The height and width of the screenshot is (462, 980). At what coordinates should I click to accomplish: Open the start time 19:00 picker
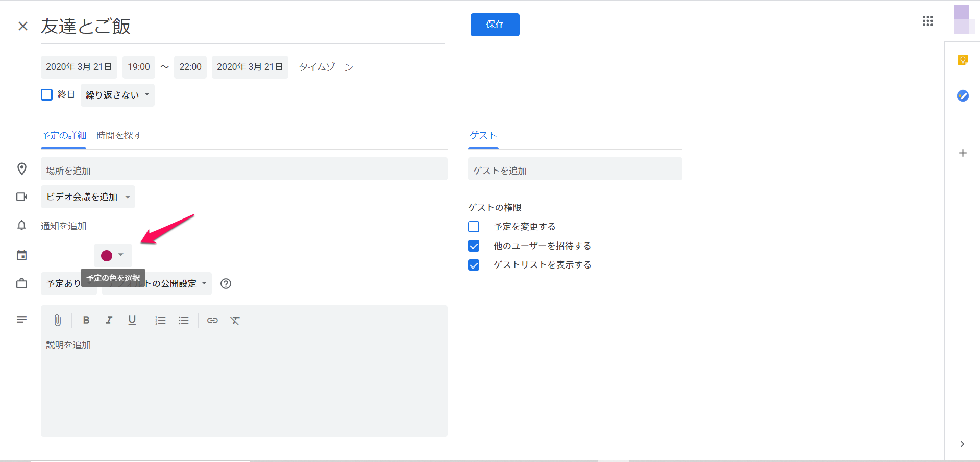pos(139,67)
